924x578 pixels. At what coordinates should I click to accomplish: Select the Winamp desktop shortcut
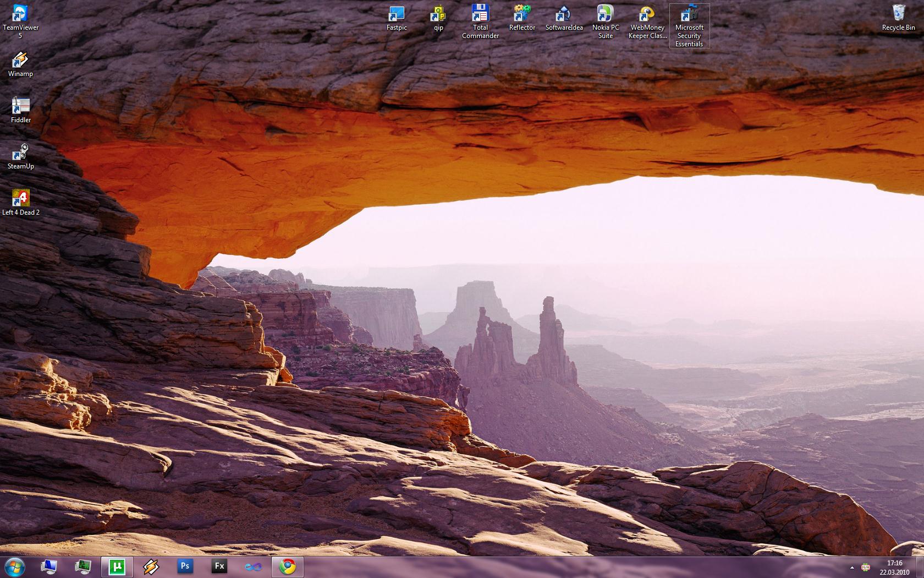(20, 60)
